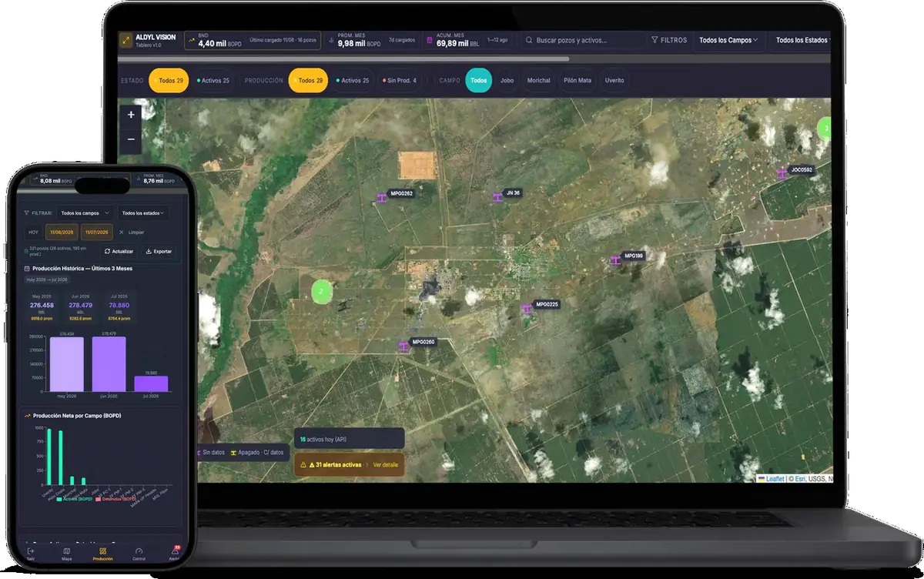Viewport: 924px width, 579px height.
Task: Click the BND 4,40 mil BOPD card
Action: (x=253, y=40)
